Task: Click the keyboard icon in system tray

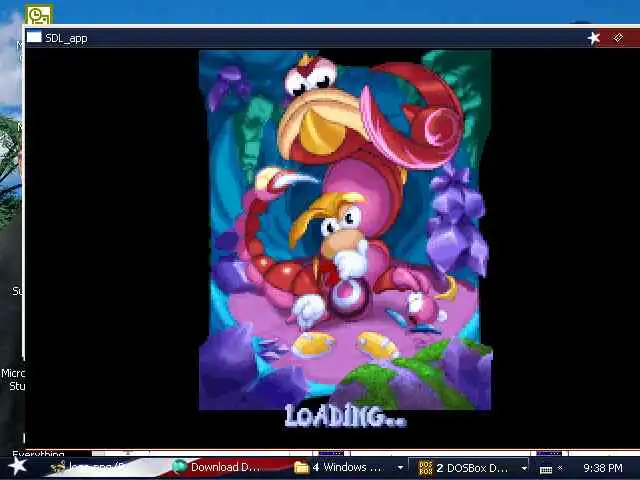Action: coord(546,469)
